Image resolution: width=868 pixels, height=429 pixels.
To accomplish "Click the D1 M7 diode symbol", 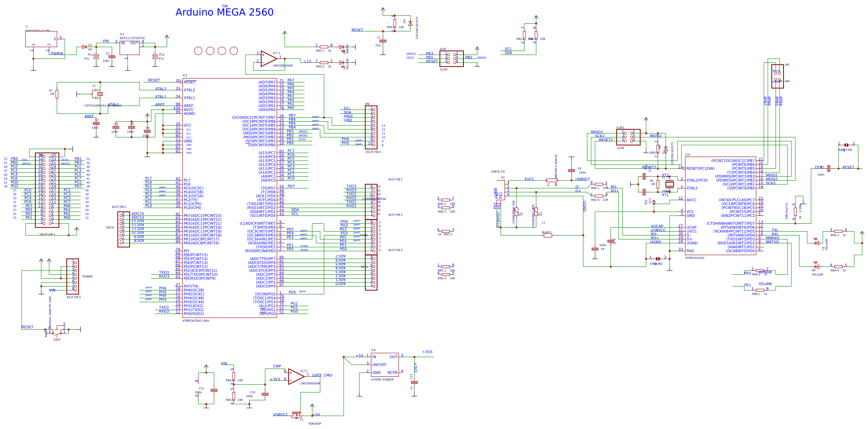I will click(x=84, y=47).
